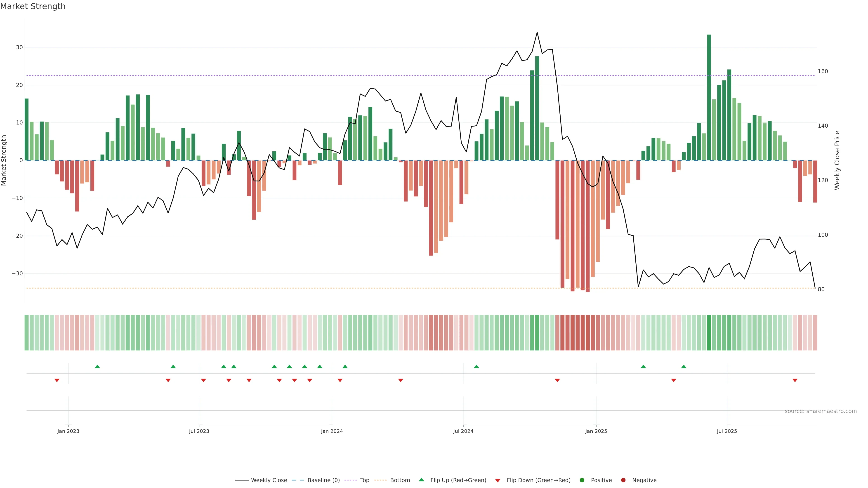The image size is (868, 488).
Task: Click the last red flip-down marker after July 2025
Action: [x=795, y=380]
